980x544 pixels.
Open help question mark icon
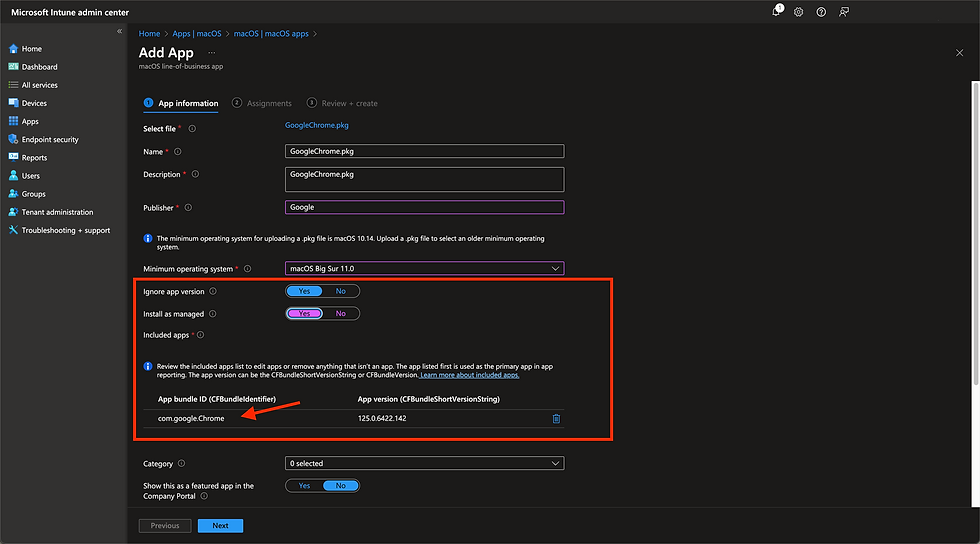[x=821, y=12]
